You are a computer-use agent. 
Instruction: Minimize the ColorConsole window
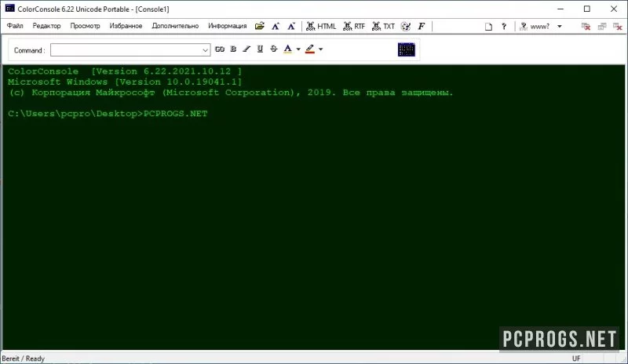coord(560,9)
